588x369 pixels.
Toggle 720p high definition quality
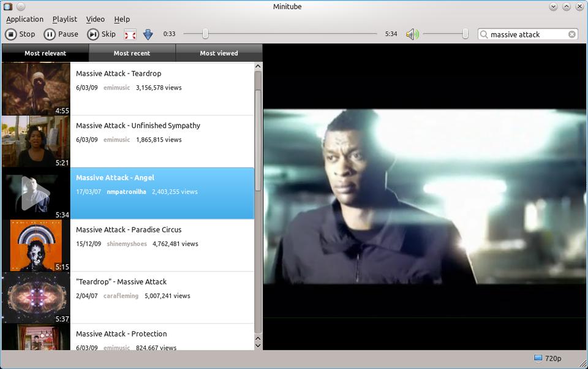(553, 359)
